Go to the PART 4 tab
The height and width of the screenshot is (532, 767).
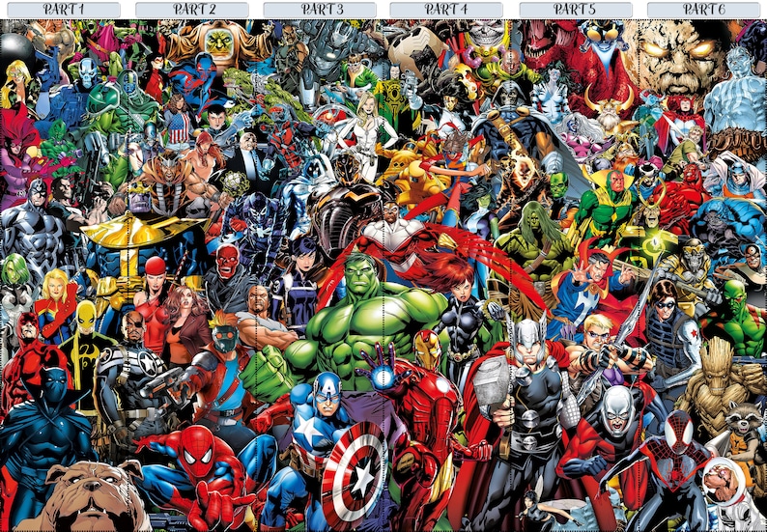446,10
